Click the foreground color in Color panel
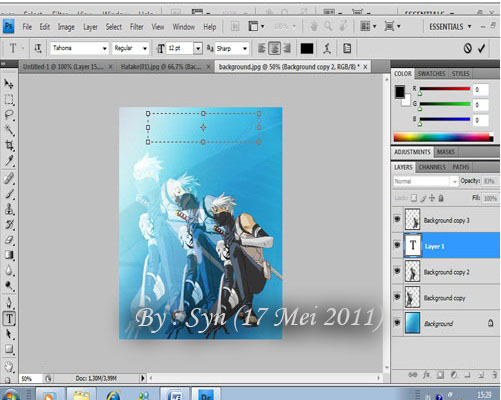 pos(400,92)
